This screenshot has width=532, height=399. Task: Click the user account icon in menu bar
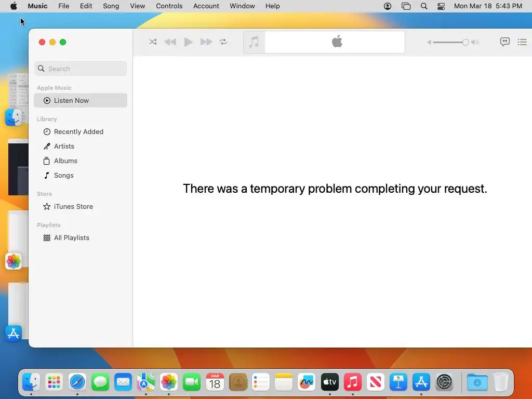388,6
